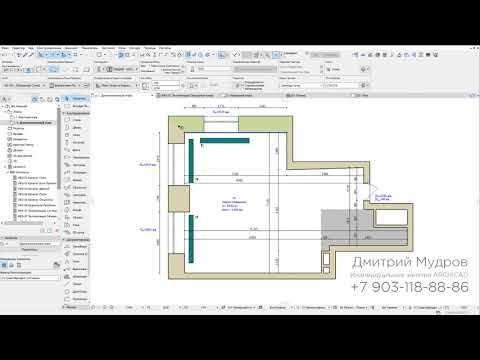Select the Column (Колонна) tool
The width and height of the screenshot is (480, 360).
[76, 143]
